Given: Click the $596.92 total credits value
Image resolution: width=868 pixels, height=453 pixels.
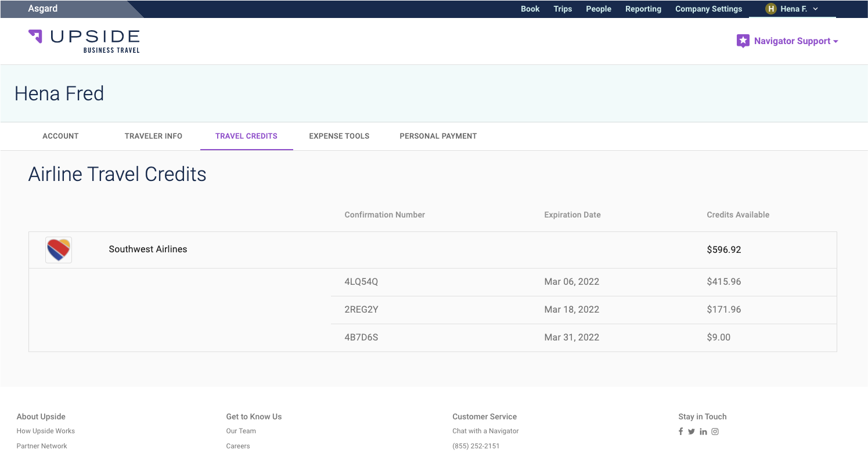Looking at the screenshot, I should (x=724, y=250).
